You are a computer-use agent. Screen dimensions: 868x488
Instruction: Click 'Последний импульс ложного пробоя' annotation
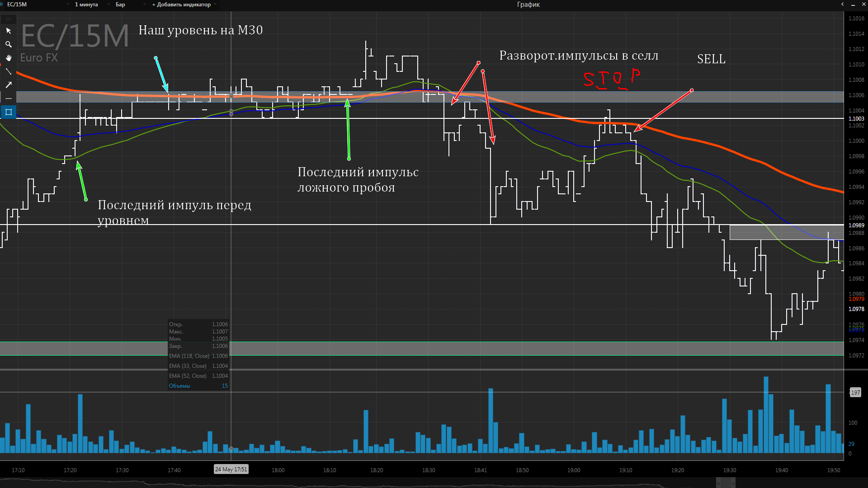pos(358,179)
